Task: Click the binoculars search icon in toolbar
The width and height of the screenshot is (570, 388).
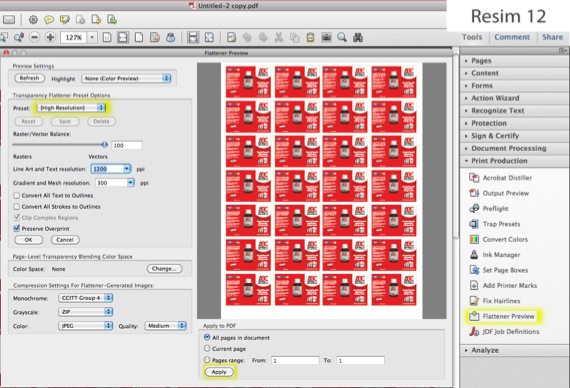Action: (x=358, y=37)
